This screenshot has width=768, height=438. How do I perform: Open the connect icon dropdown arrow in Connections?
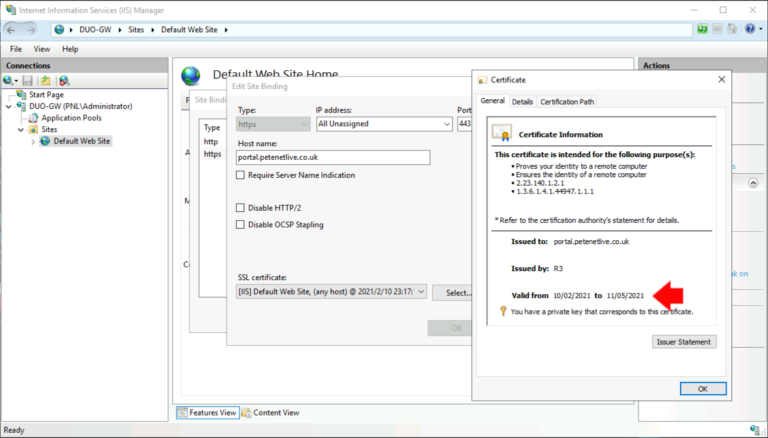[x=16, y=81]
